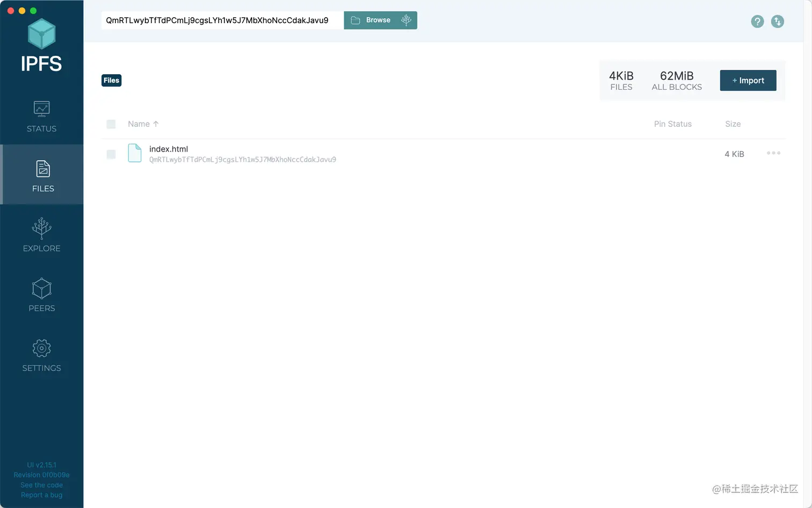The height and width of the screenshot is (508, 812).
Task: Open the index.html three-dots menu
Action: tap(773, 153)
